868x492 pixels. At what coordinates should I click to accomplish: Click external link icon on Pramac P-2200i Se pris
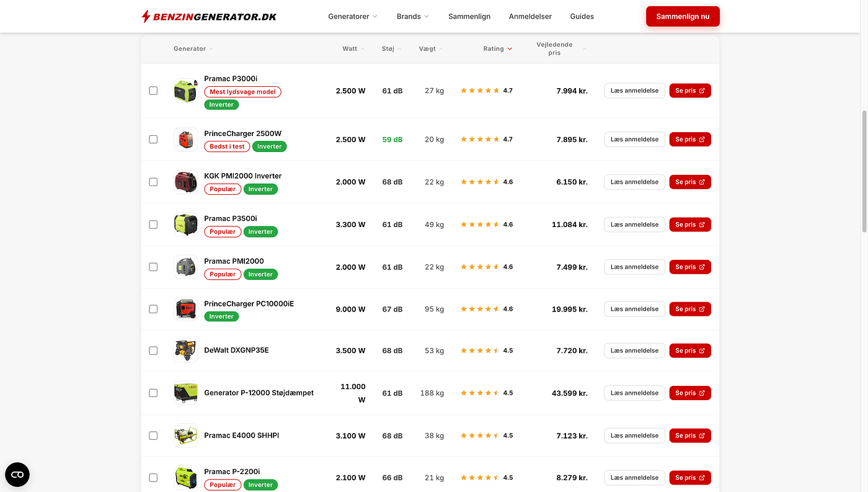tap(702, 478)
